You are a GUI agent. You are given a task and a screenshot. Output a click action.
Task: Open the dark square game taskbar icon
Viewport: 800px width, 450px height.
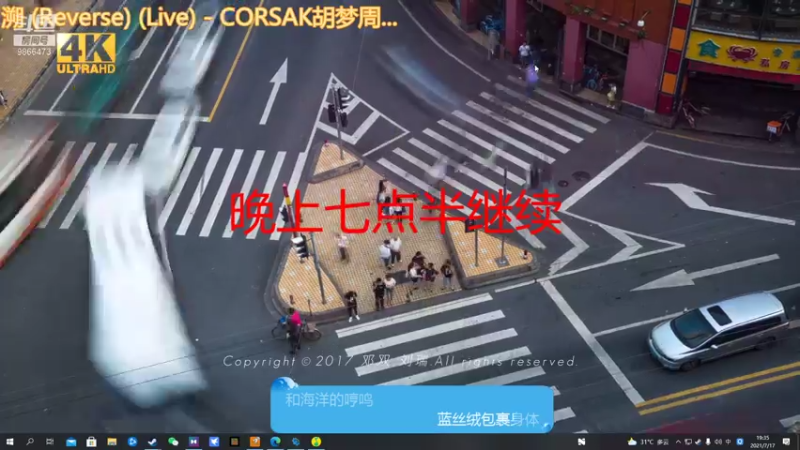234,442
